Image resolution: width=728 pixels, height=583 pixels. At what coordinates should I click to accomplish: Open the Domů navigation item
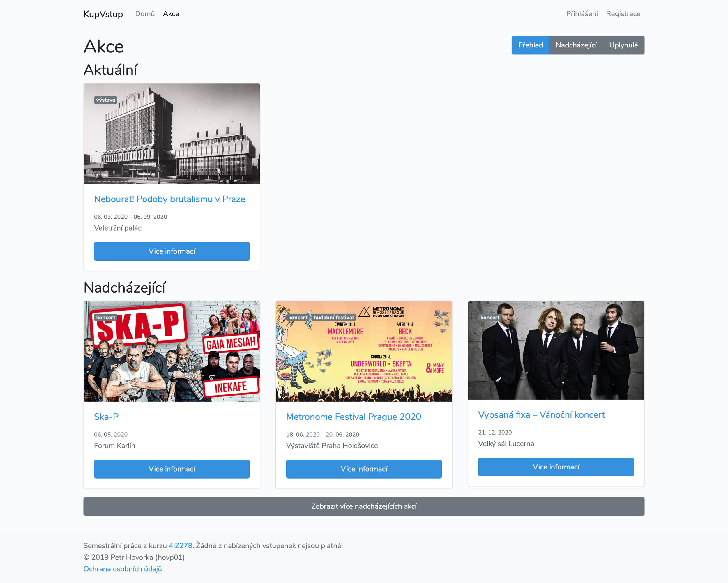(145, 14)
